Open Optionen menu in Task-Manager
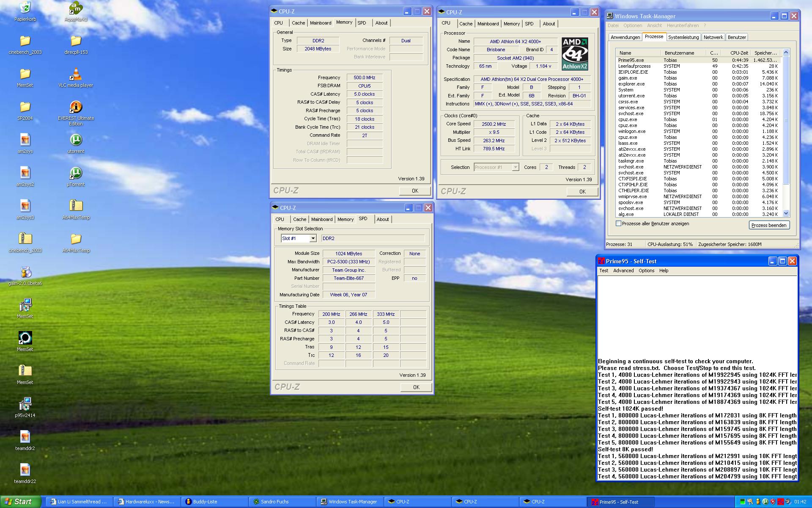The height and width of the screenshot is (508, 812). pyautogui.click(x=633, y=25)
